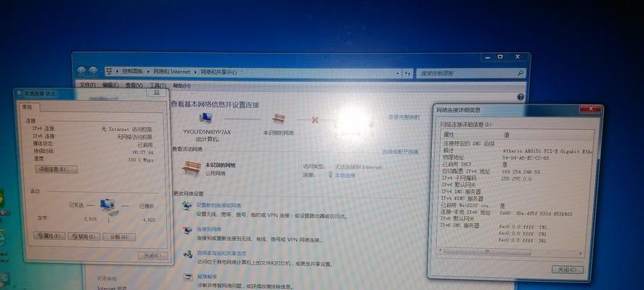Viewport: 644px width, 290px height.
Task: Click the icon beside 连接到网络
Action: (187, 230)
